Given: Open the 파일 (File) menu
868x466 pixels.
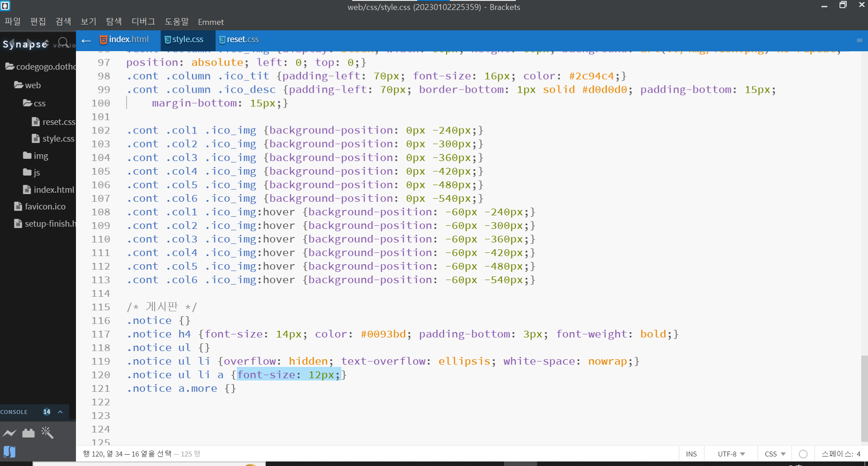Looking at the screenshot, I should pos(13,22).
